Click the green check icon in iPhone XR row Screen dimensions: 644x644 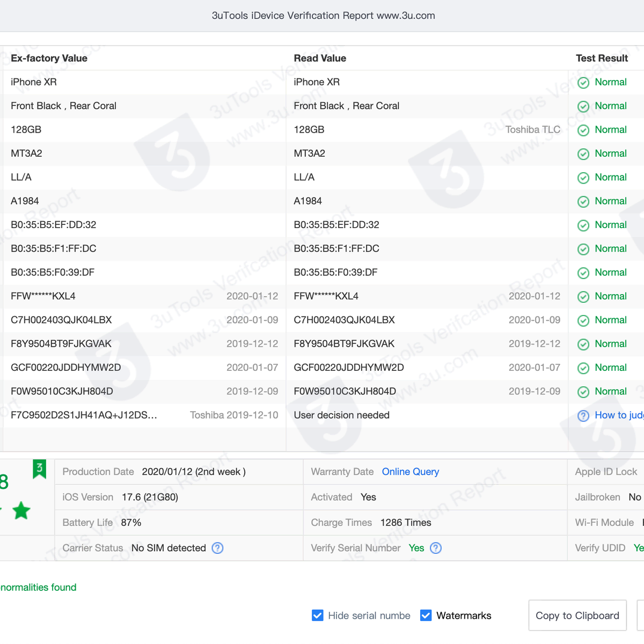coord(583,83)
